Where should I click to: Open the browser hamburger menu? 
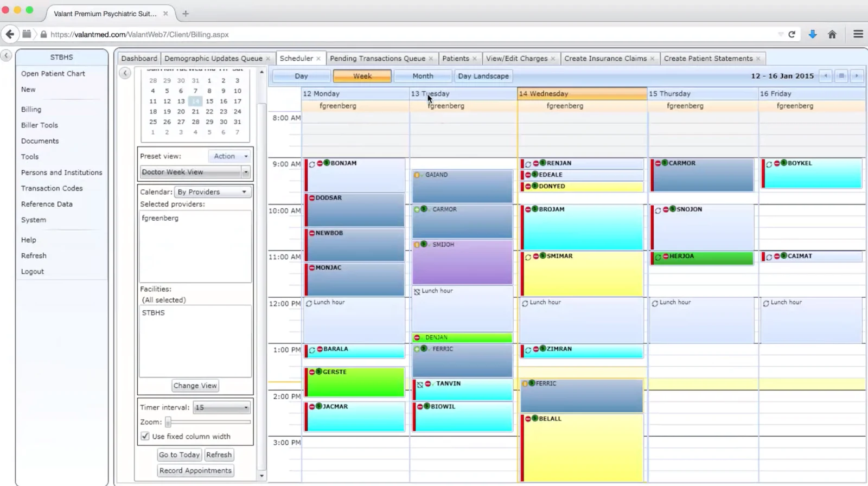point(858,34)
